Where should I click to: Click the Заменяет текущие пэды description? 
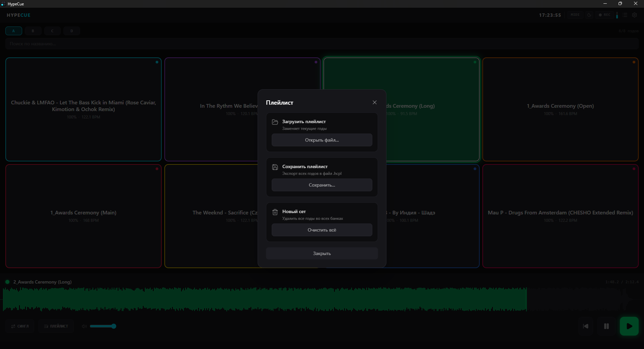point(304,129)
